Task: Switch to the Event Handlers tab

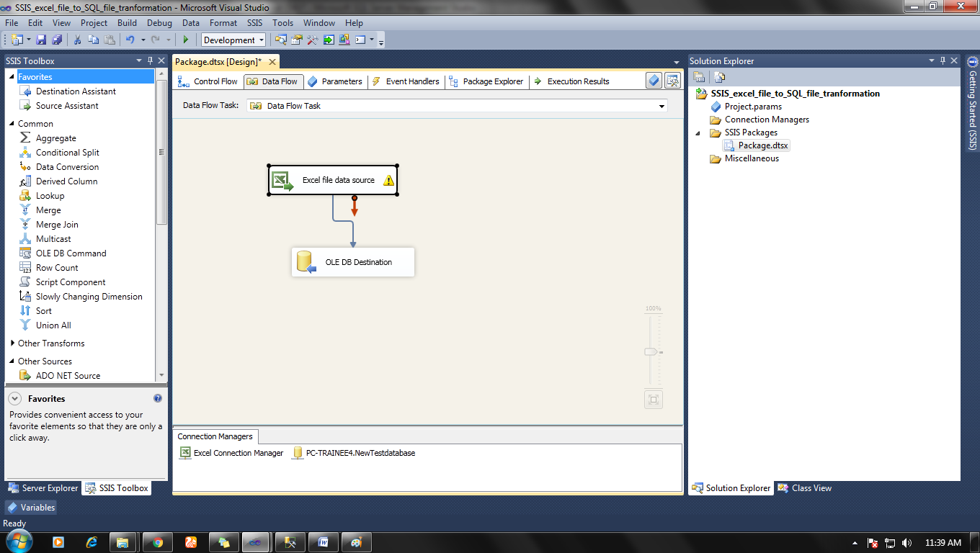Action: [x=406, y=81]
